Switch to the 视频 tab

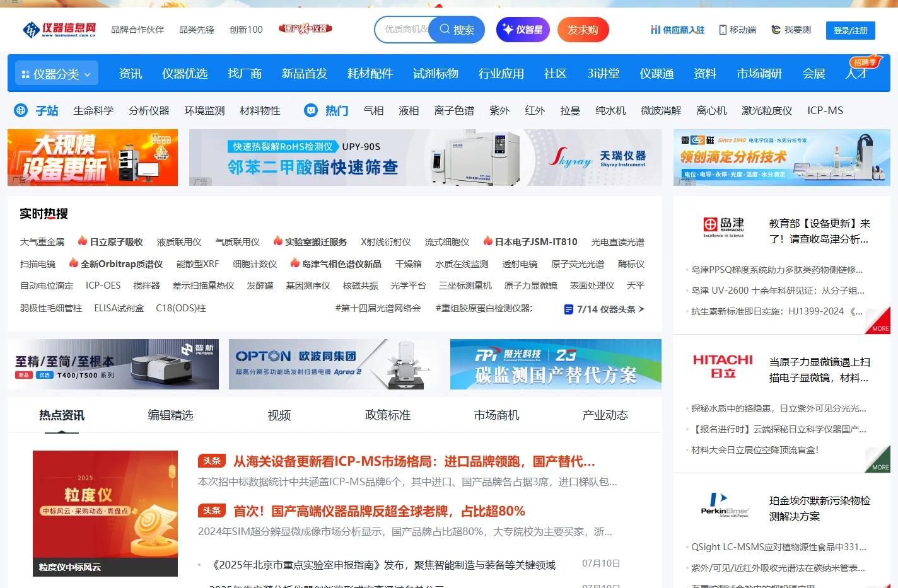click(279, 415)
